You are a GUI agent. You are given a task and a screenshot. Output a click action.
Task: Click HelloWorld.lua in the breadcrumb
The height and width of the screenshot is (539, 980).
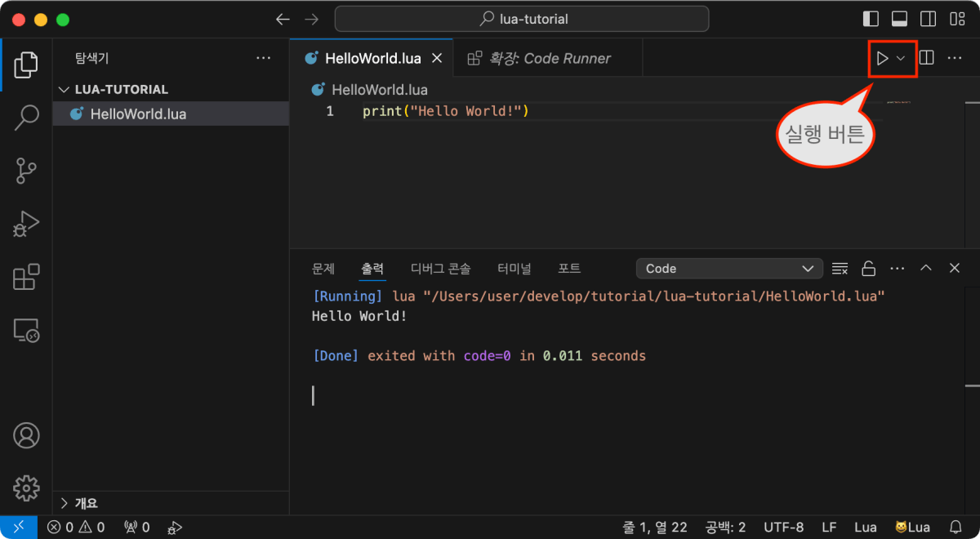[x=379, y=89]
